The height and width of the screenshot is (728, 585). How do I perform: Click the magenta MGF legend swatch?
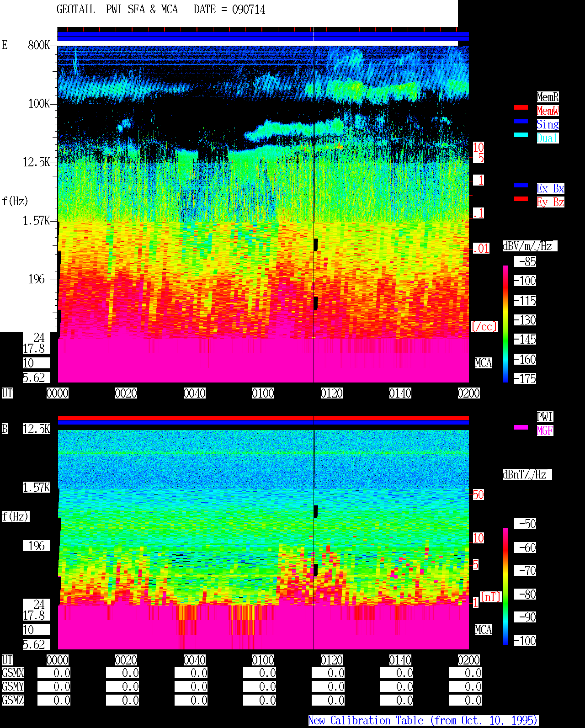[x=521, y=427]
